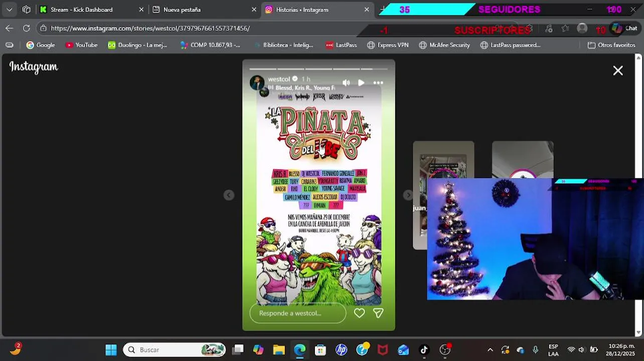
Task: Close the Kick Dashboard tab
Action: pos(141,10)
